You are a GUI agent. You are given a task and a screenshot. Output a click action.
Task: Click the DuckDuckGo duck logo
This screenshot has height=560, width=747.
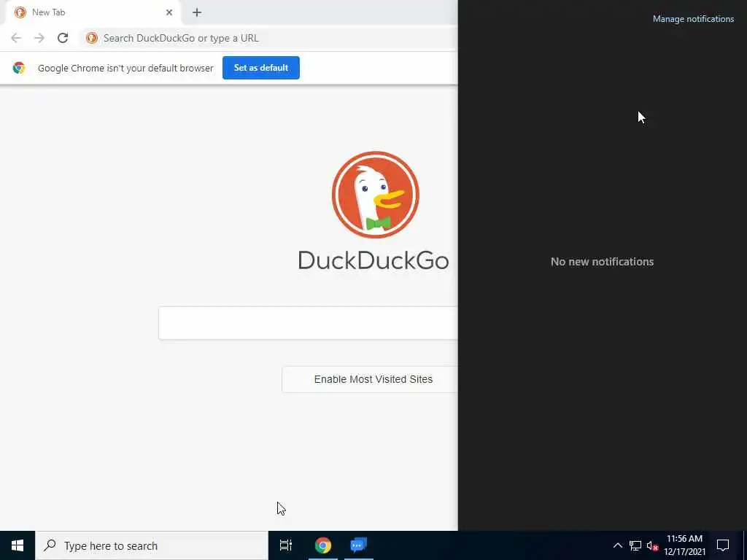[376, 194]
